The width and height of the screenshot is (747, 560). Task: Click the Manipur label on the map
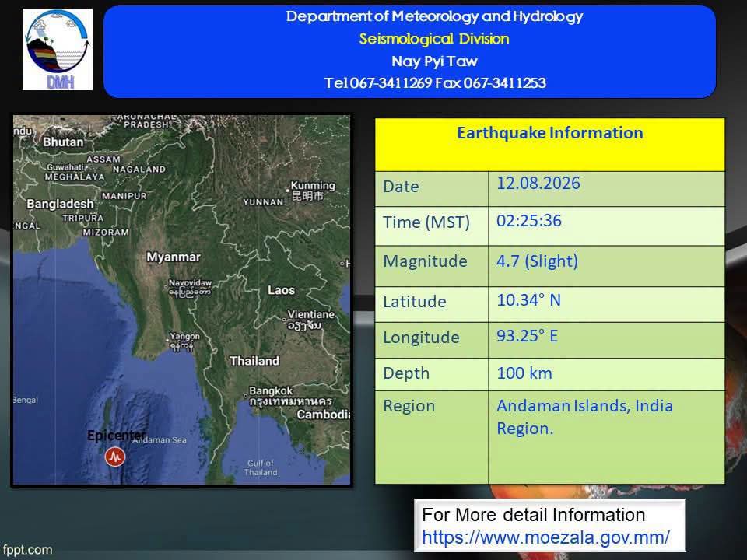tap(124, 196)
